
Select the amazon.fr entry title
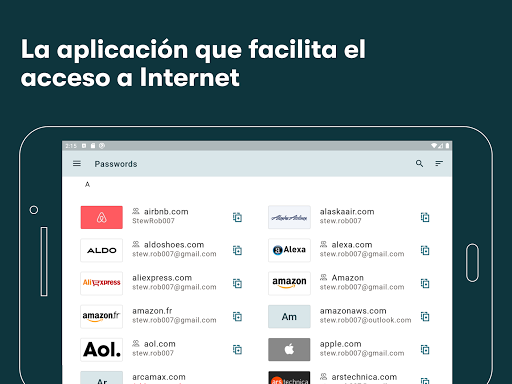click(152, 311)
